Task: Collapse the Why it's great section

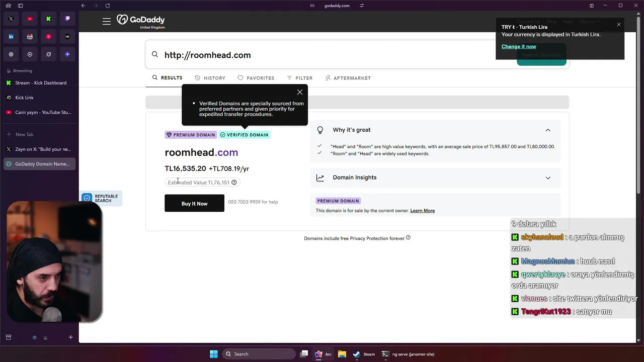Action: (548, 130)
